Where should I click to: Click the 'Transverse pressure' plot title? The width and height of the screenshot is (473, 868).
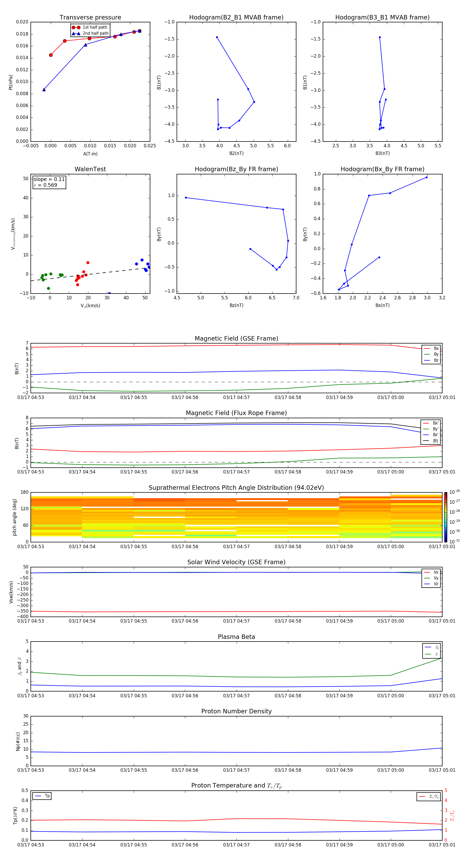click(90, 17)
